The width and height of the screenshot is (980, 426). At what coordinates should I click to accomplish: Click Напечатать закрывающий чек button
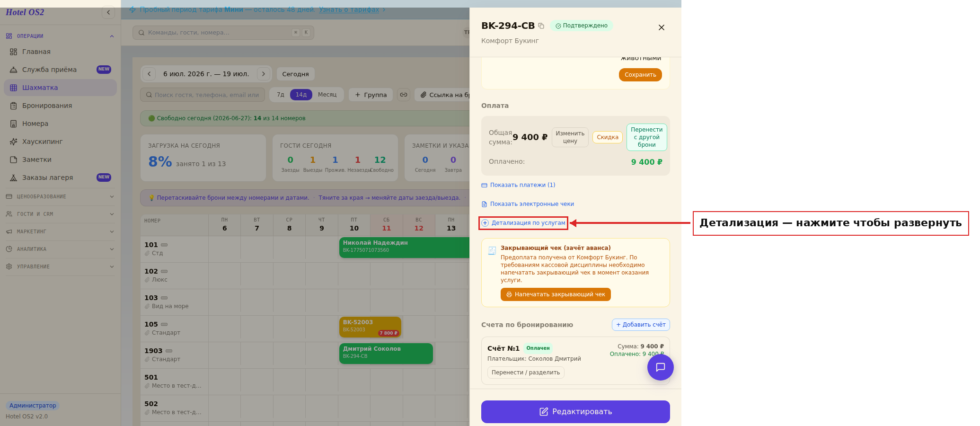(556, 294)
